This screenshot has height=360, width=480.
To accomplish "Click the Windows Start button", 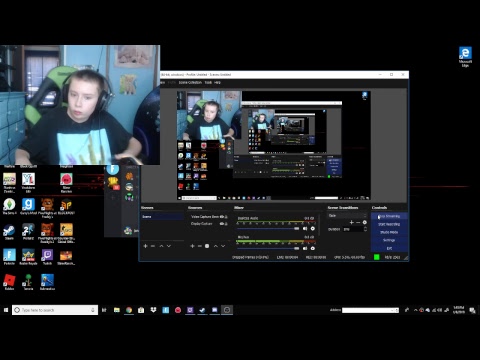I will (6, 310).
